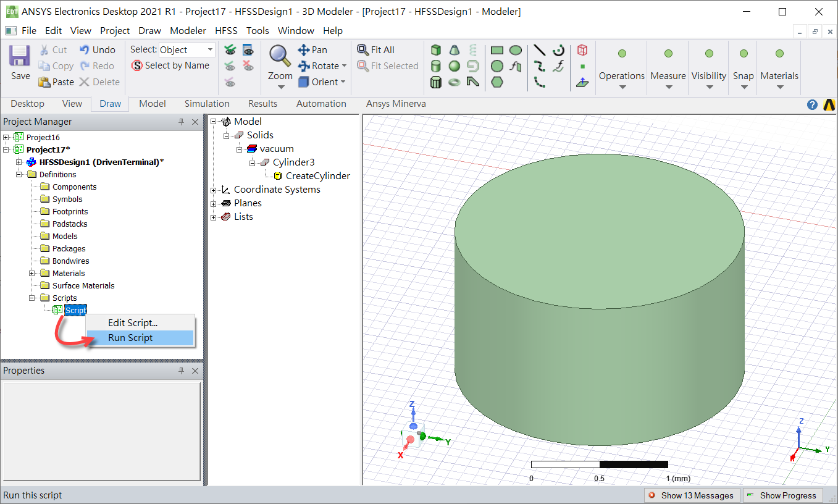838x504 pixels.
Task: Open the HFSS menu
Action: click(226, 30)
